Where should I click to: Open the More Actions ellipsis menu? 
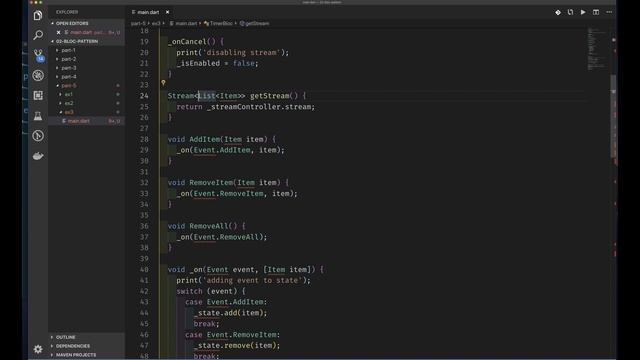(609, 12)
